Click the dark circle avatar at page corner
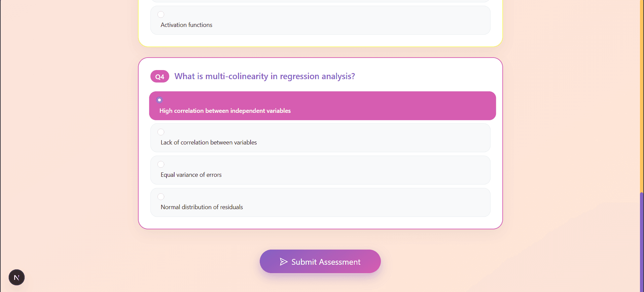Viewport: 644px width, 292px height. [x=16, y=277]
